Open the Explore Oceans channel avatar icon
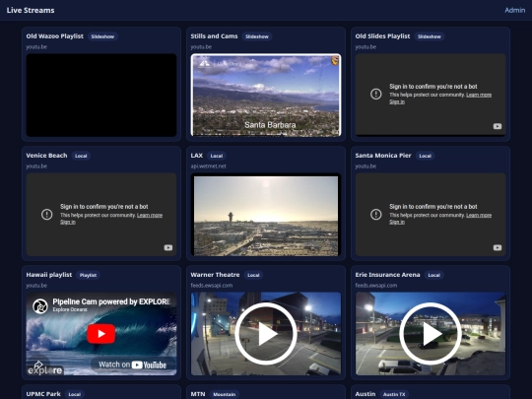Viewport: 532px width, 399px height. [x=40, y=306]
